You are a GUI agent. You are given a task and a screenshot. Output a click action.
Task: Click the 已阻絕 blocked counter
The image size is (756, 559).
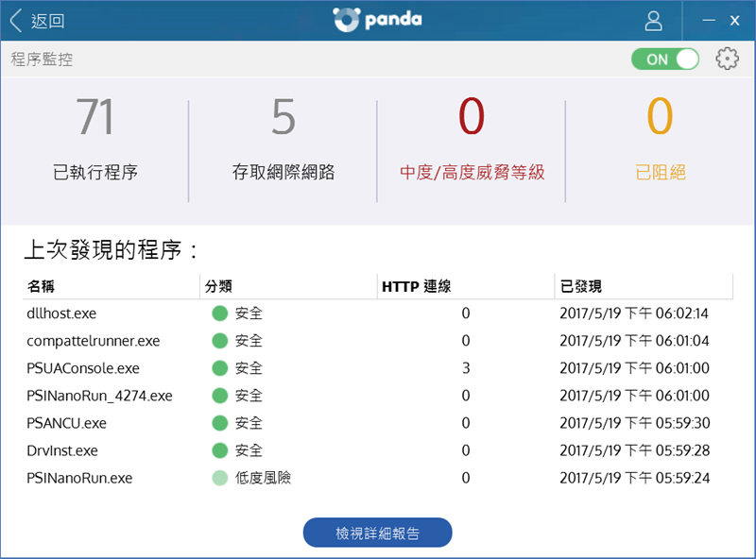(660, 142)
